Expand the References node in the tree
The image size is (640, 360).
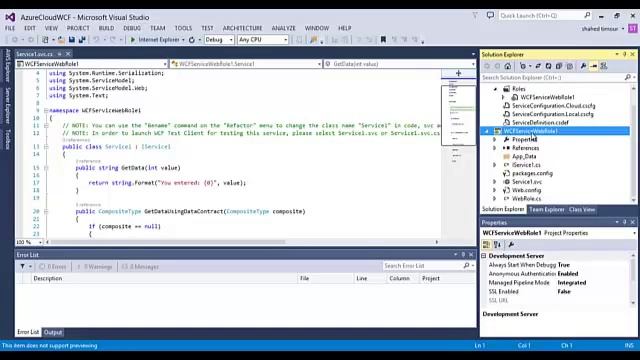494,148
